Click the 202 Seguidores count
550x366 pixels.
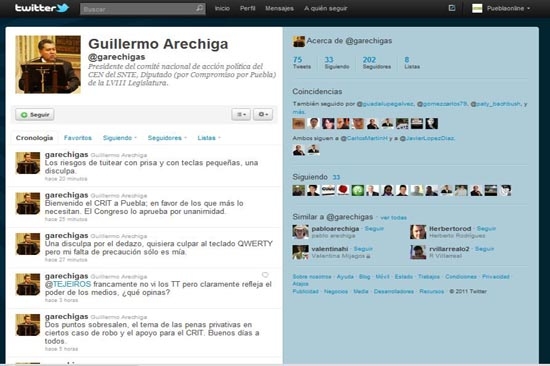pos(377,62)
